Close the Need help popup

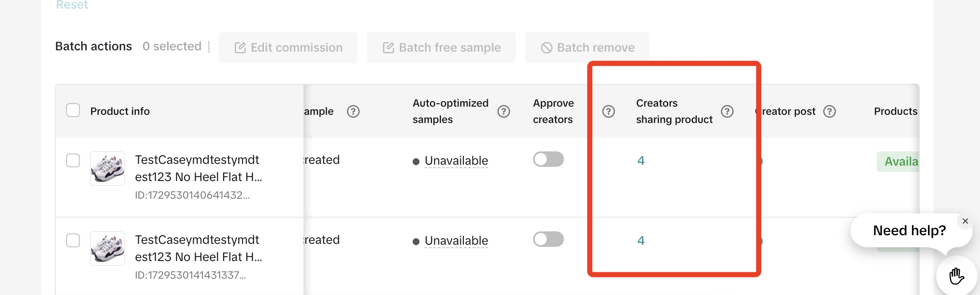(965, 221)
